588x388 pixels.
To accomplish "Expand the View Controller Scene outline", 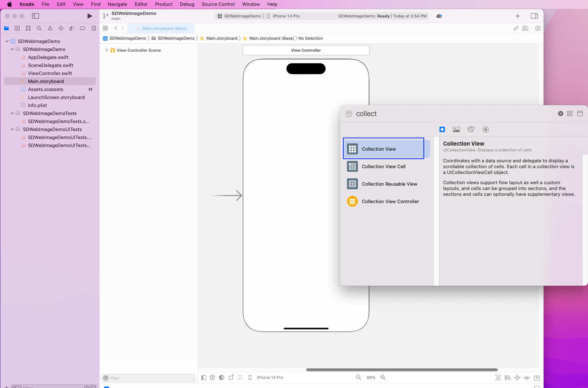I will 107,50.
